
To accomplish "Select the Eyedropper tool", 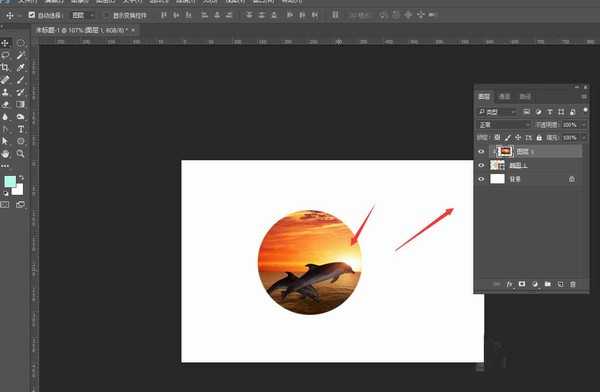I will tap(21, 67).
